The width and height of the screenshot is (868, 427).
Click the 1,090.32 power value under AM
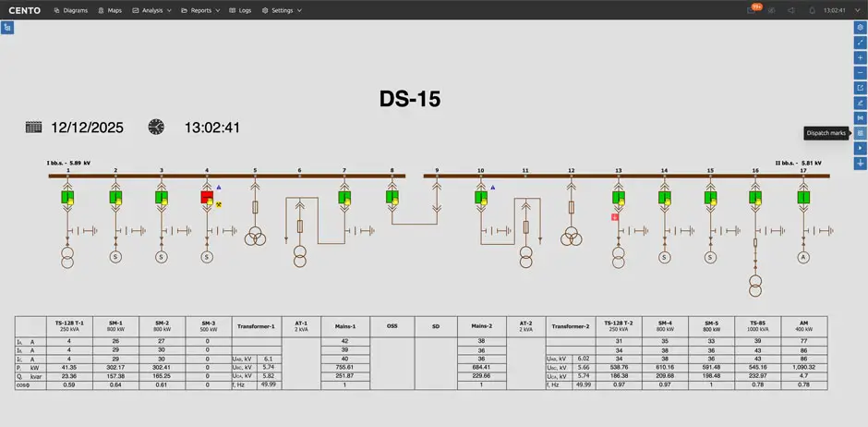click(803, 367)
